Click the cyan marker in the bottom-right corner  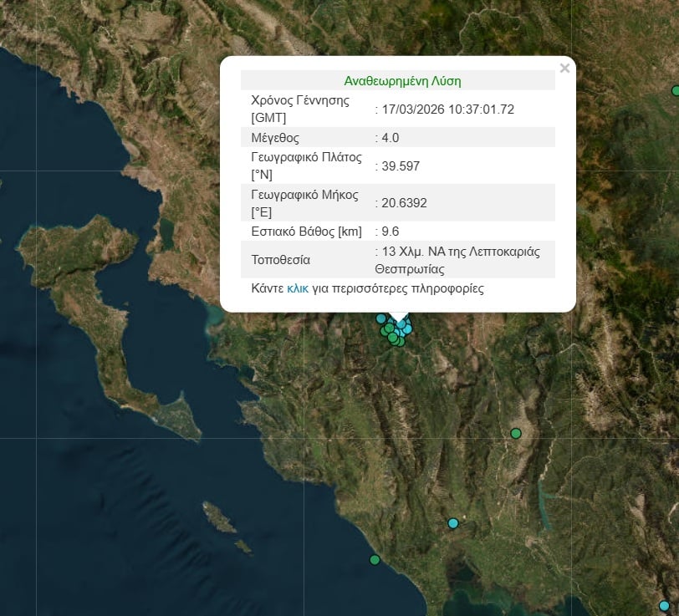(x=664, y=605)
